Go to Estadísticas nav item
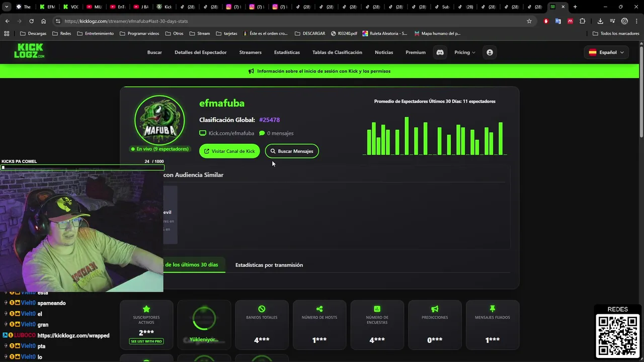The image size is (644, 362). coord(287,52)
